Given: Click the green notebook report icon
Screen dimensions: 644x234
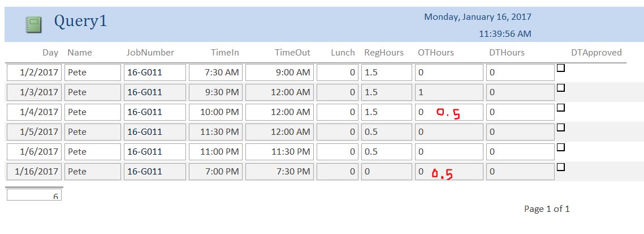Looking at the screenshot, I should [33, 24].
